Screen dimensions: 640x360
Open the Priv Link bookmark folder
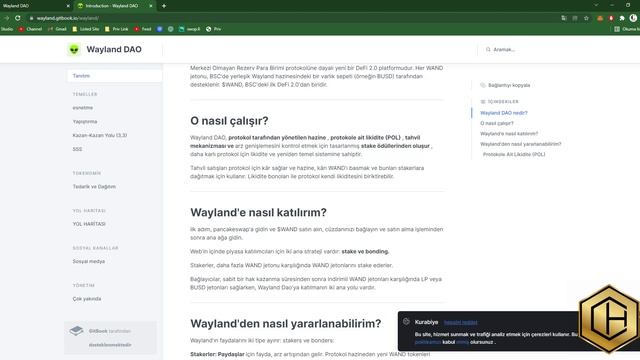[117, 29]
